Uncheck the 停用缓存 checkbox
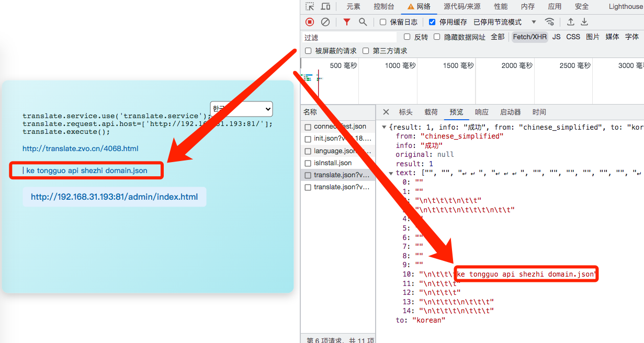Screen dimensions: 644x343 pos(432,22)
